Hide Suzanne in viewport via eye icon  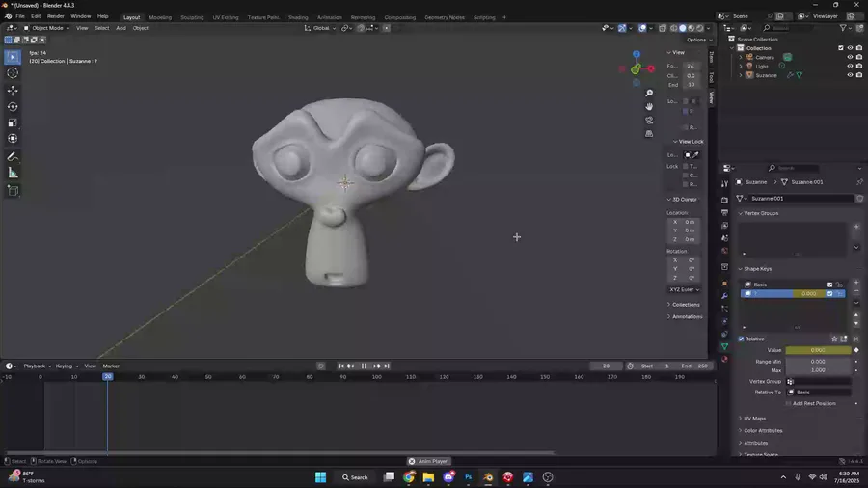tap(851, 75)
